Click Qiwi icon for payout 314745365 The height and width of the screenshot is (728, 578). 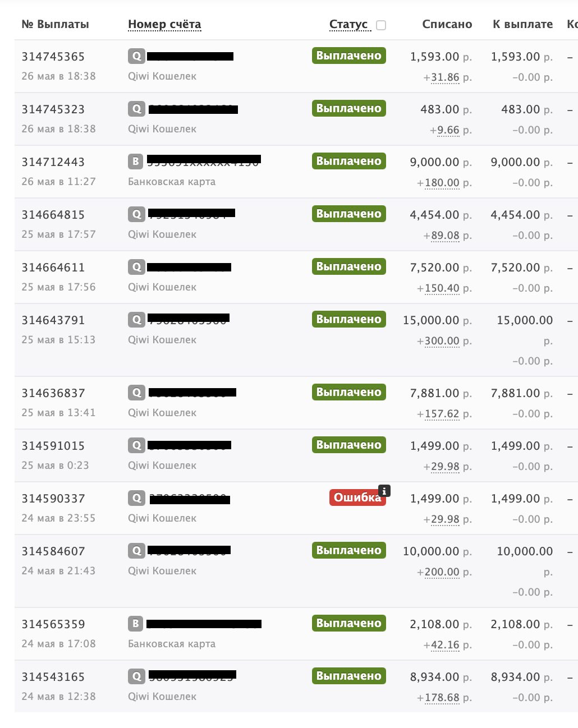136,56
